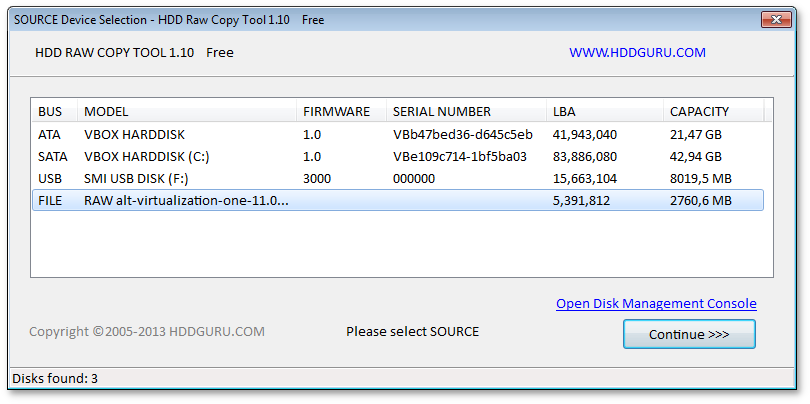Screen dimensions: 810x404
Task: Sort by MODEL column header
Action: coord(106,111)
